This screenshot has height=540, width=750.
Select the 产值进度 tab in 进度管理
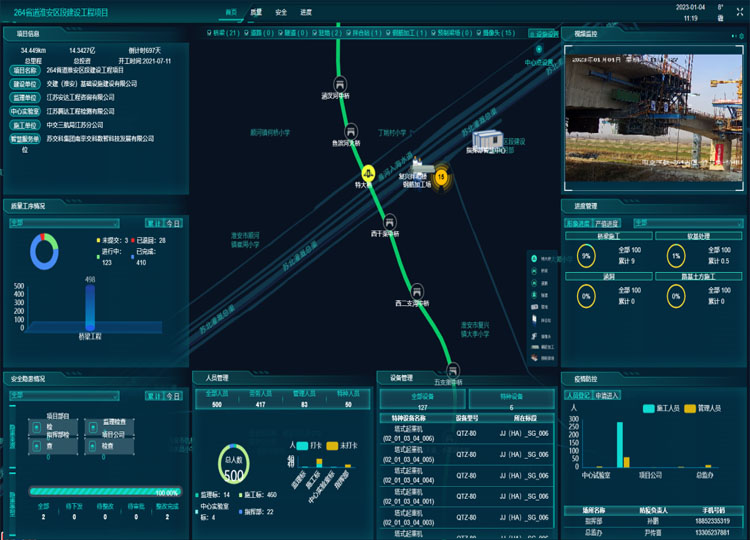[x=607, y=223]
